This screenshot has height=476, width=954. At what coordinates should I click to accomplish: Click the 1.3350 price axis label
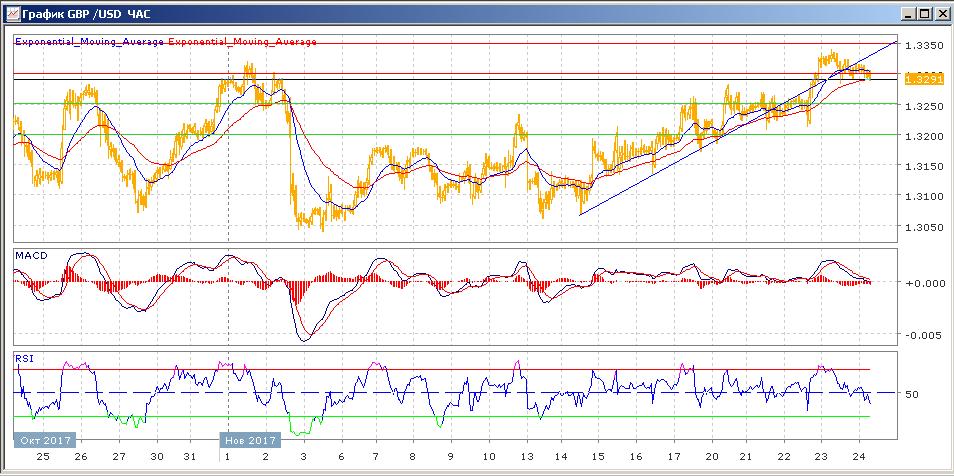[x=924, y=46]
